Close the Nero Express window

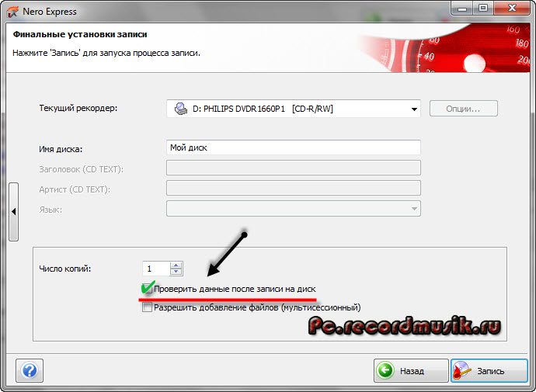[x=512, y=8]
